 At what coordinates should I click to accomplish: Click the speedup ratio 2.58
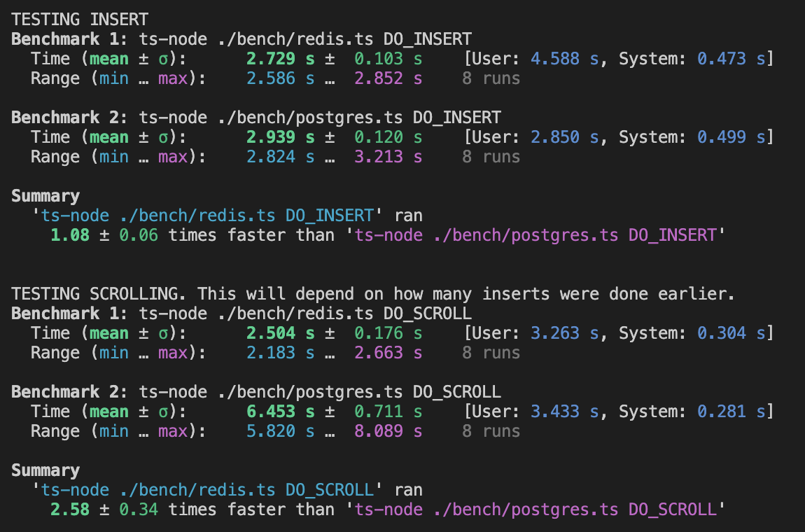click(70, 510)
